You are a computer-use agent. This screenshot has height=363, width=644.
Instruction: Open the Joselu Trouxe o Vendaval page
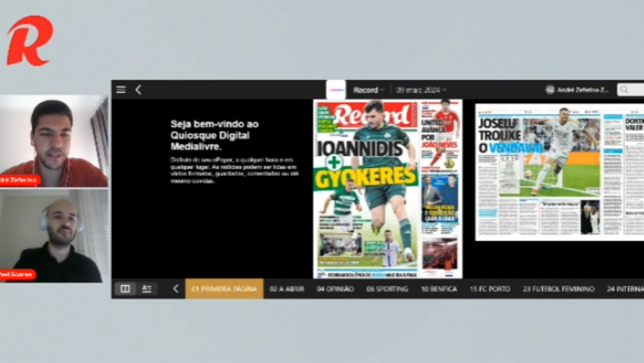[559, 172]
